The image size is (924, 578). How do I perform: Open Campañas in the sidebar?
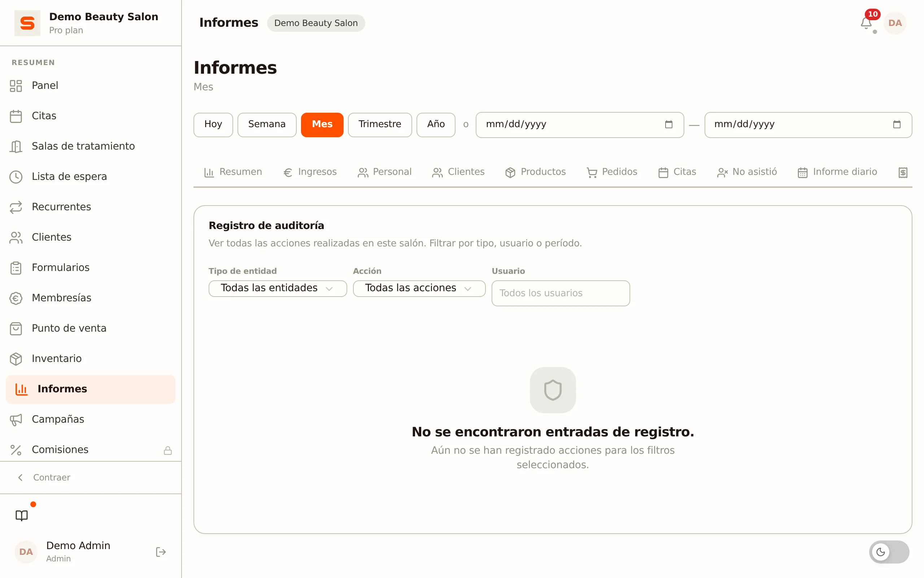(x=91, y=419)
